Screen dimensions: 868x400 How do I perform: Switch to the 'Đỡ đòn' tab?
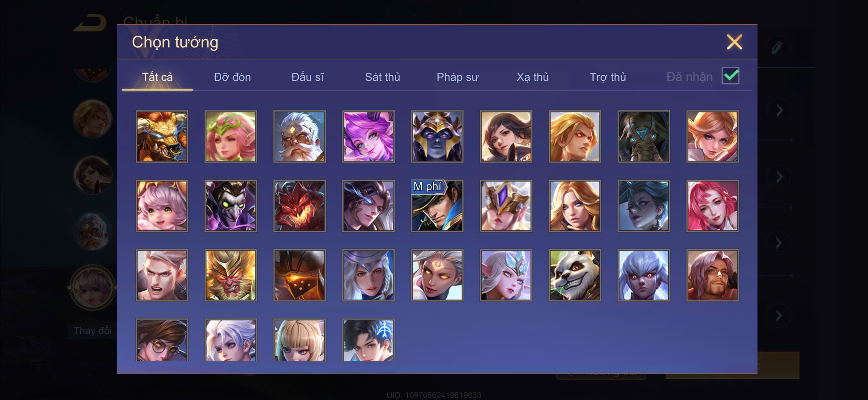[x=232, y=77]
